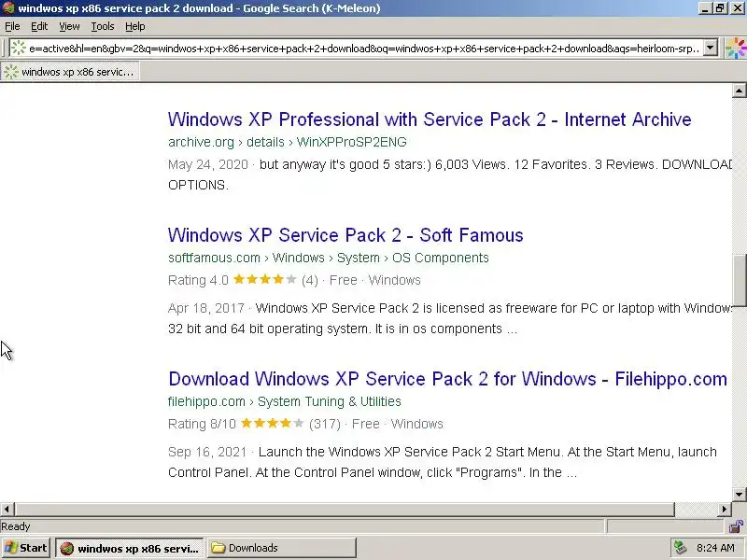Click the filehippo.com › System Tuning & Utilities breadcrumb
This screenshot has width=747, height=560.
pos(285,401)
